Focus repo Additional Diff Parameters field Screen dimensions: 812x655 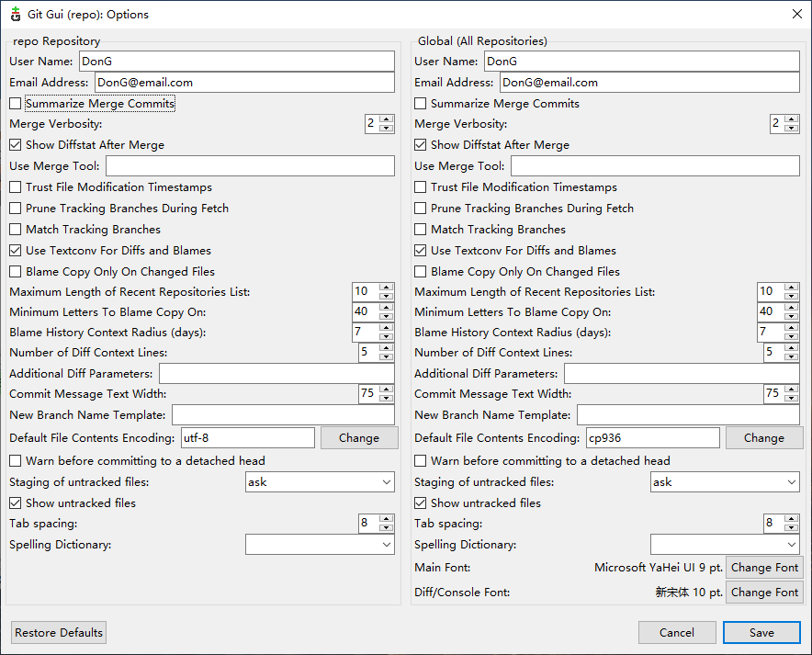click(276, 374)
